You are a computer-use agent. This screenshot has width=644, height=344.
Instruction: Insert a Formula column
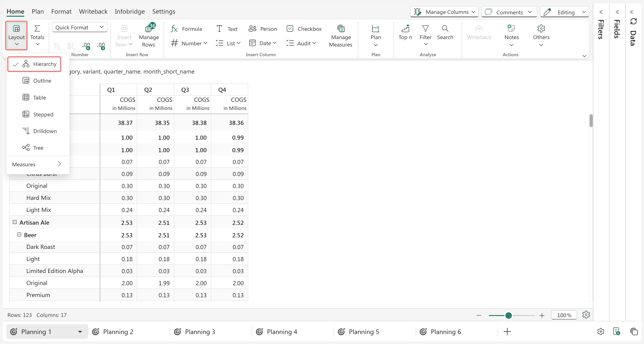pyautogui.click(x=186, y=29)
